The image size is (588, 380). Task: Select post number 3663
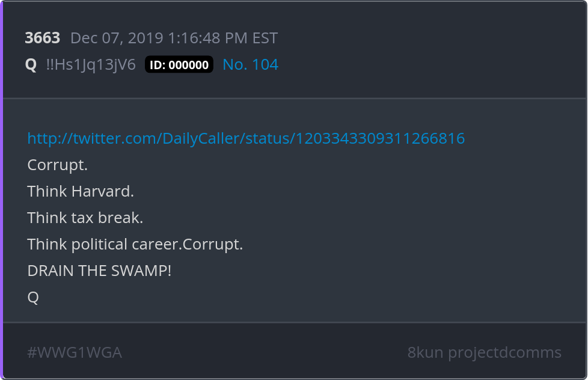click(43, 38)
